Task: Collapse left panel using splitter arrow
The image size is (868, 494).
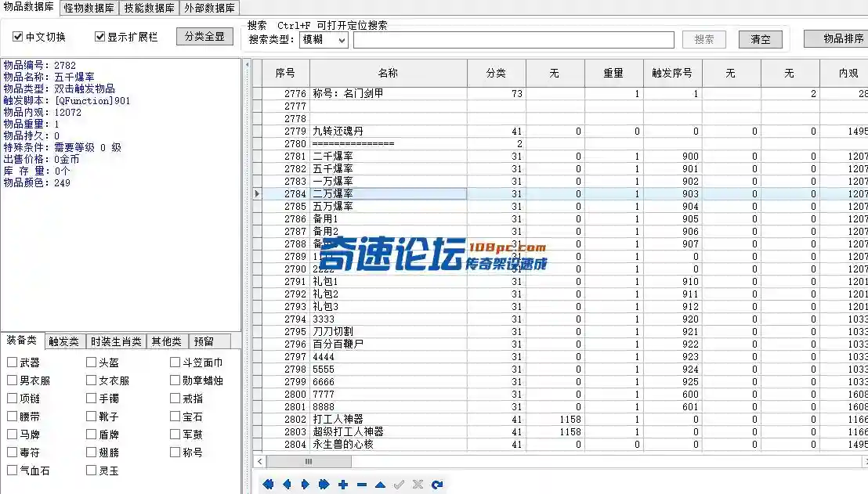Action: pos(247,65)
